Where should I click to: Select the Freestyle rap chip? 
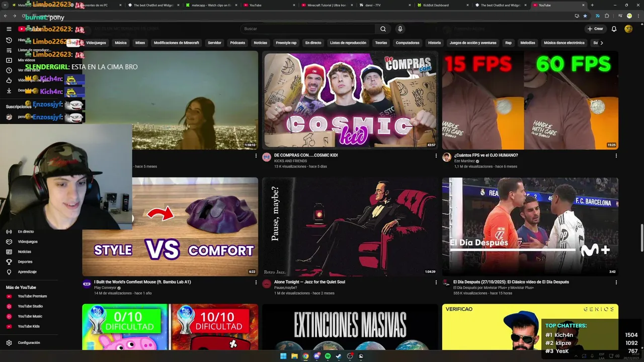[286, 43]
